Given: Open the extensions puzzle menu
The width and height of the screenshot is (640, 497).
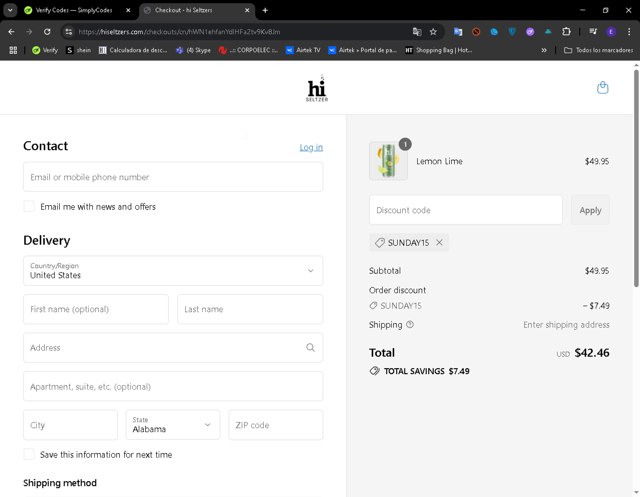Looking at the screenshot, I should point(566,32).
